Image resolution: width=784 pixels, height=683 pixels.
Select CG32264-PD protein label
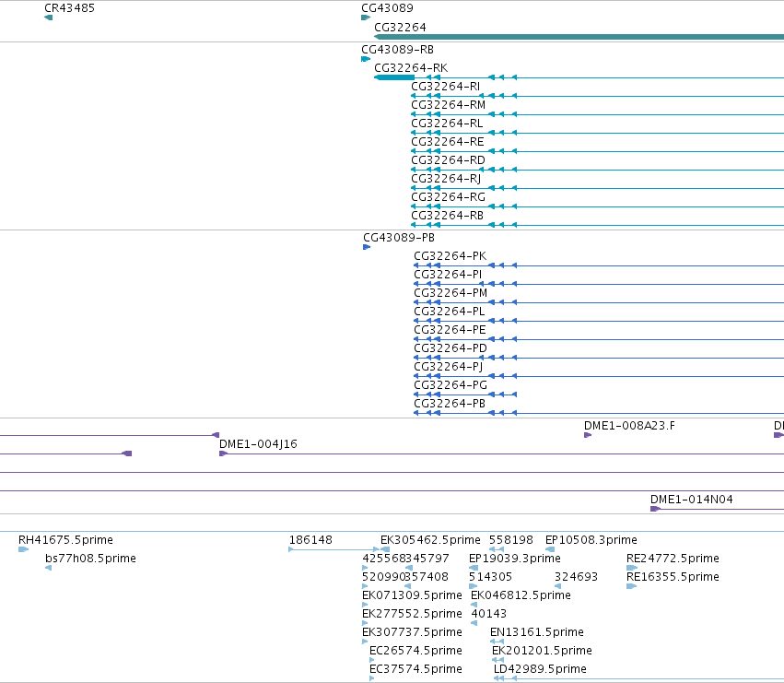(x=451, y=348)
